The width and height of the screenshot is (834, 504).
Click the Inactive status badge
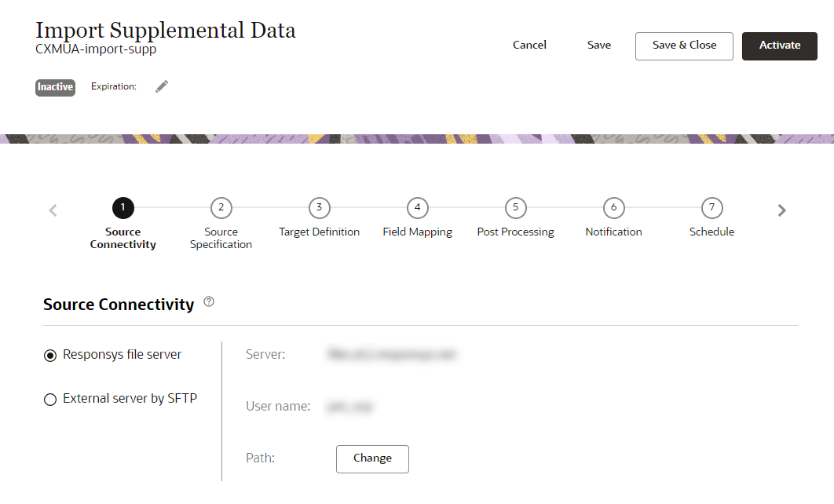coord(55,87)
